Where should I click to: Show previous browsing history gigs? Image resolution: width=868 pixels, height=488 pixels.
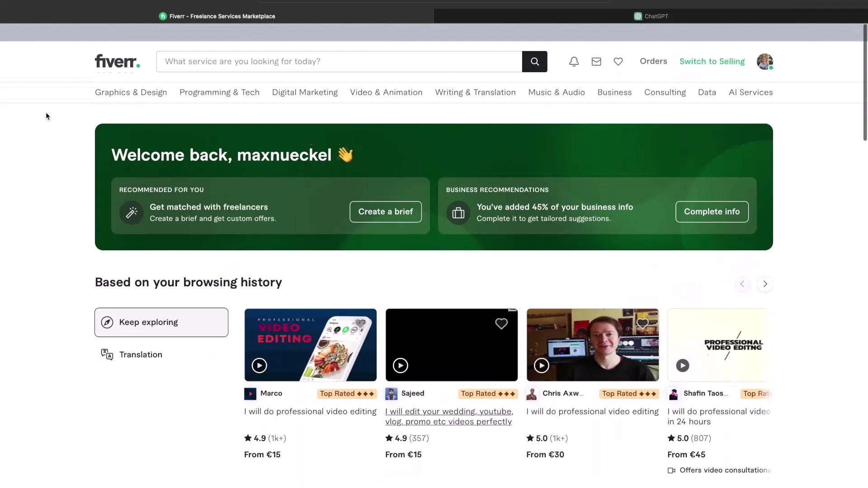pos(742,284)
